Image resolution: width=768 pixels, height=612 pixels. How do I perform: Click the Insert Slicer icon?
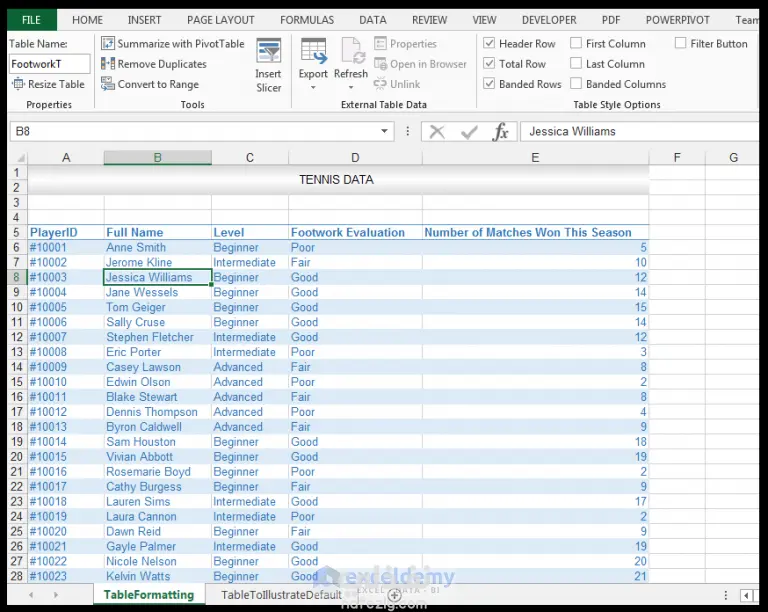tap(268, 53)
